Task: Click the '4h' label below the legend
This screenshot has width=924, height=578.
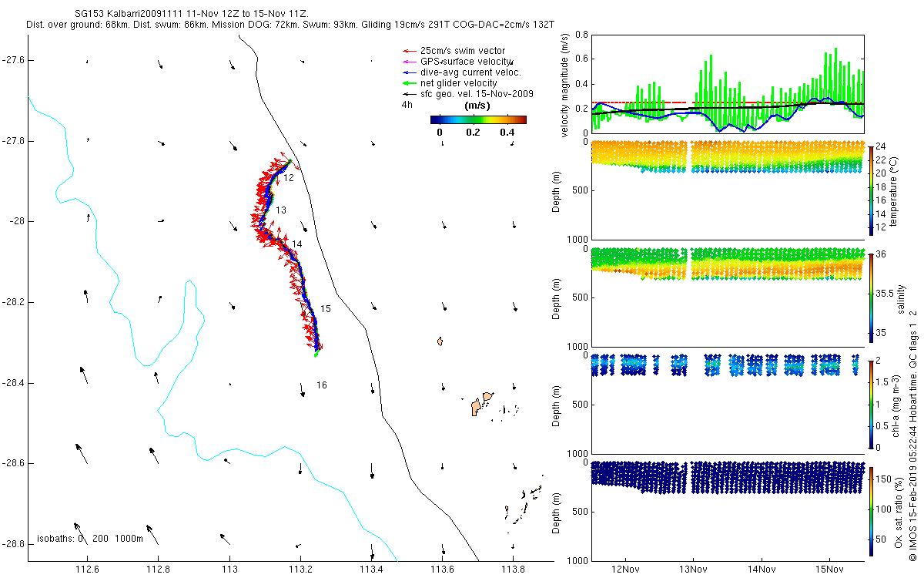Action: point(407,105)
